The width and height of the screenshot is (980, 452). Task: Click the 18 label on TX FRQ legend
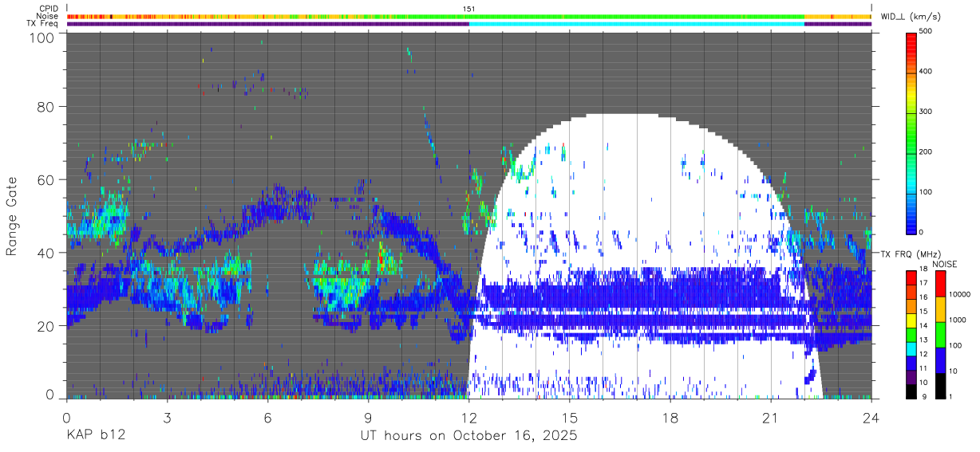(923, 271)
